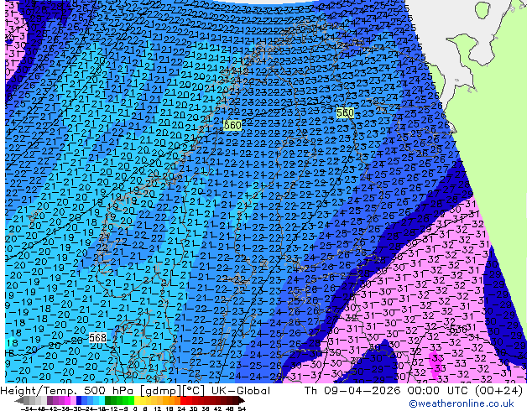Pick the bright yellow 0 legend swatch
Screen dimensions: 532x411
(137, 400)
